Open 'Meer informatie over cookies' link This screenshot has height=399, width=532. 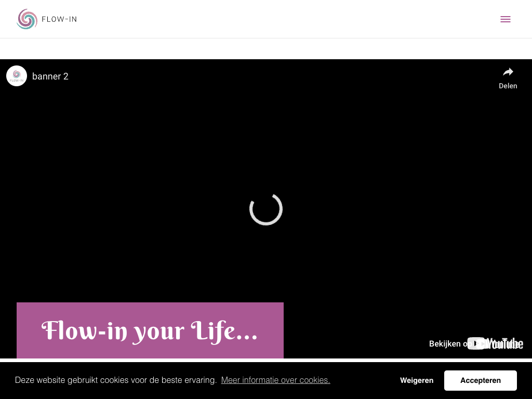(275, 380)
